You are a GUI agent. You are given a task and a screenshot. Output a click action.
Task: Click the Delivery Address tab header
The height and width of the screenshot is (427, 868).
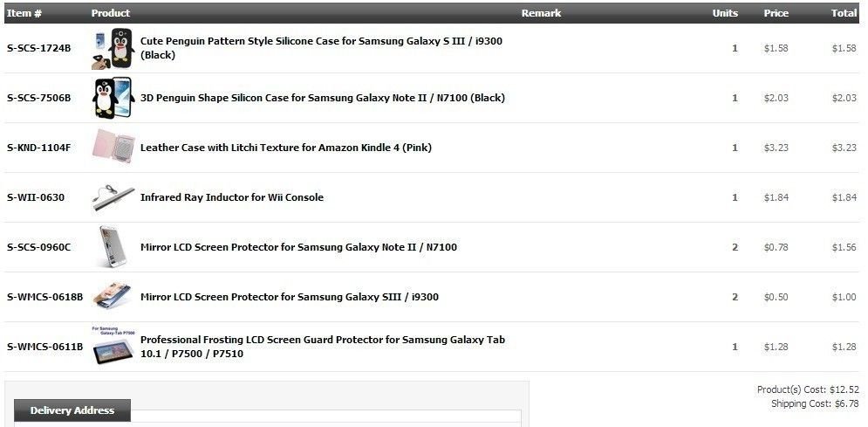[72, 410]
